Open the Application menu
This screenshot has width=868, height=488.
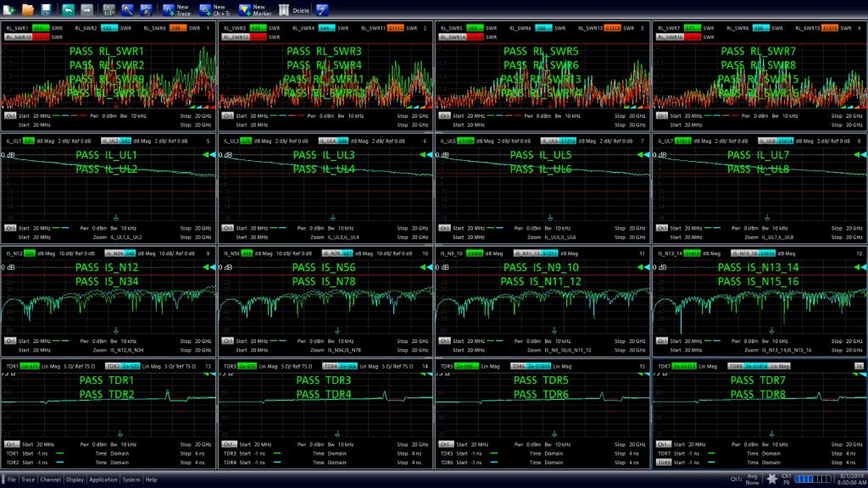[103, 481]
